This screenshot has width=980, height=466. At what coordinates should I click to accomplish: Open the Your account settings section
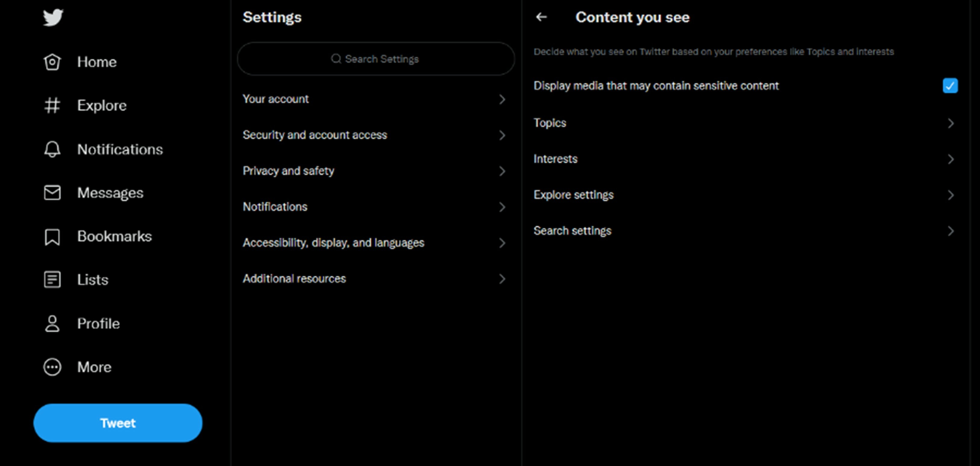375,99
